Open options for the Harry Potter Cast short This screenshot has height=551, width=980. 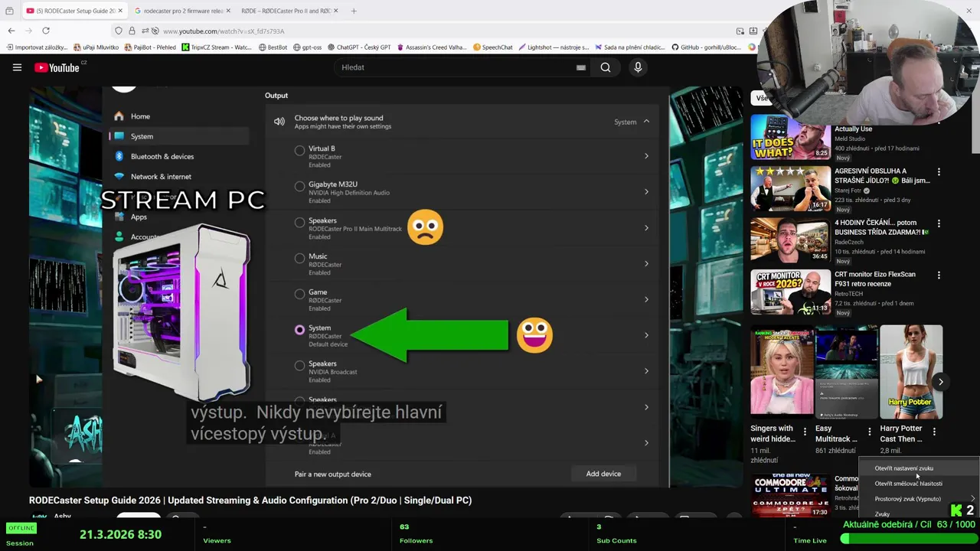934,432
